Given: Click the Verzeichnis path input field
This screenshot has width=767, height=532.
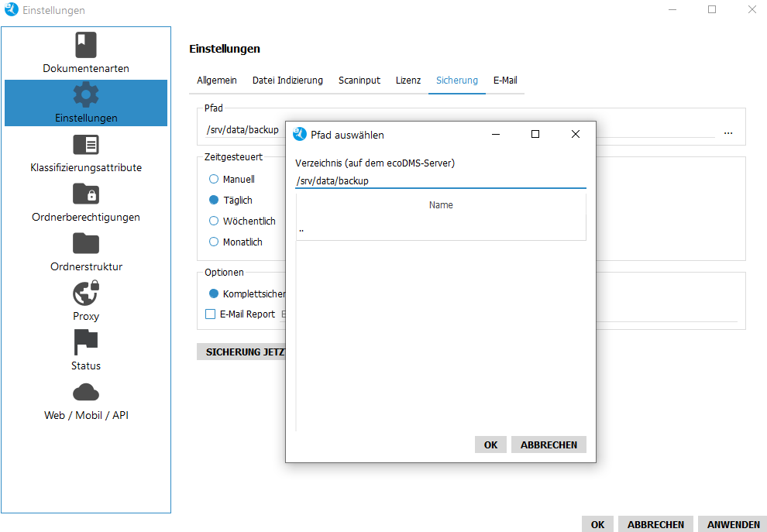Looking at the screenshot, I should click(440, 180).
